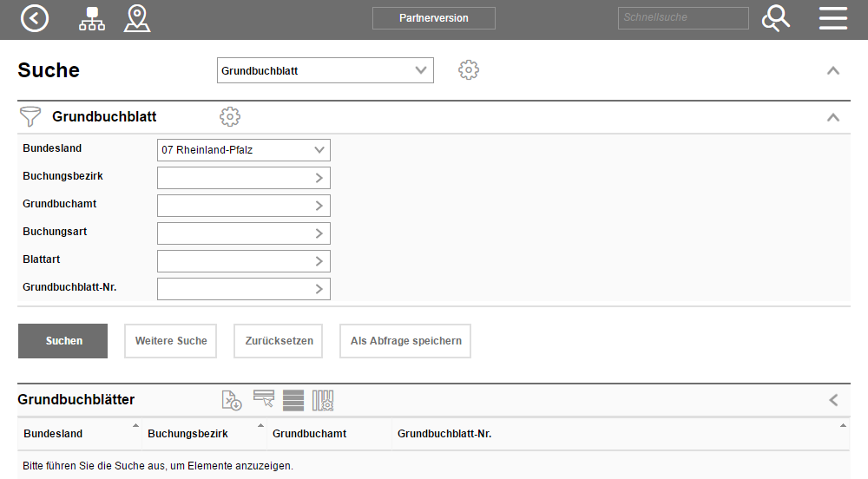
Task: Open column configuration icon
Action: 323,400
